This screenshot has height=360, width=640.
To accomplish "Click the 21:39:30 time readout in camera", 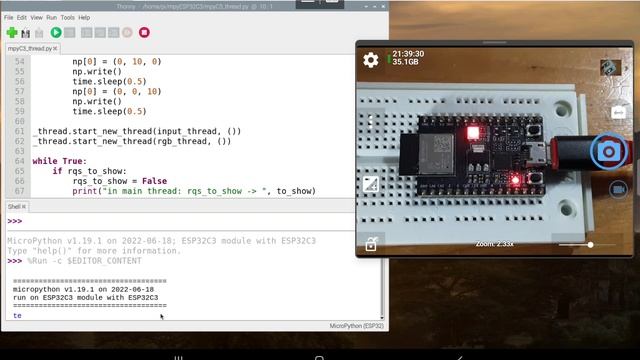I will pyautogui.click(x=408, y=54).
